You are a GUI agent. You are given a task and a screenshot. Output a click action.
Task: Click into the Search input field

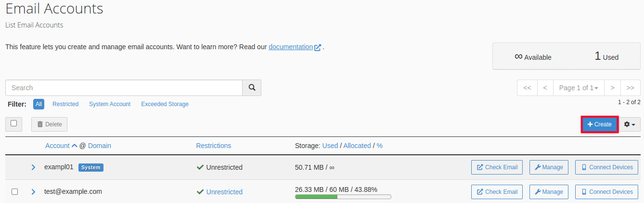124,88
